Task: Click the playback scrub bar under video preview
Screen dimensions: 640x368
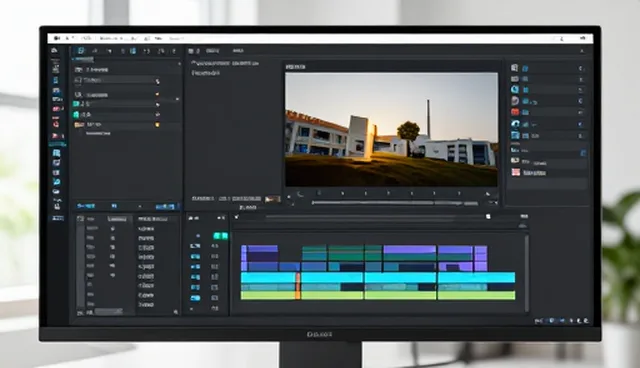Action: tap(394, 203)
